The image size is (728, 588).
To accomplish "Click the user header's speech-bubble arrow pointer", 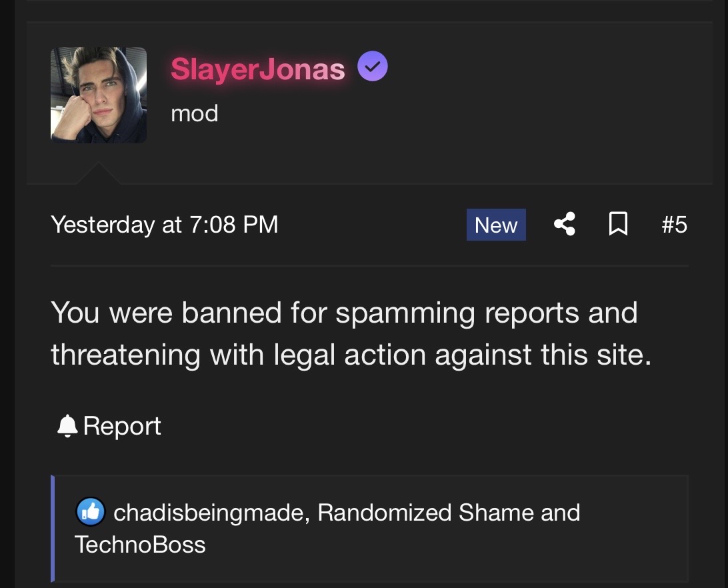I will coord(99,173).
